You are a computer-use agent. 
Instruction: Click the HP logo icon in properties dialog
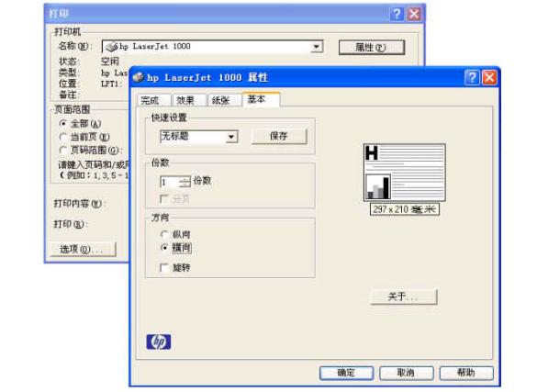click(x=159, y=342)
